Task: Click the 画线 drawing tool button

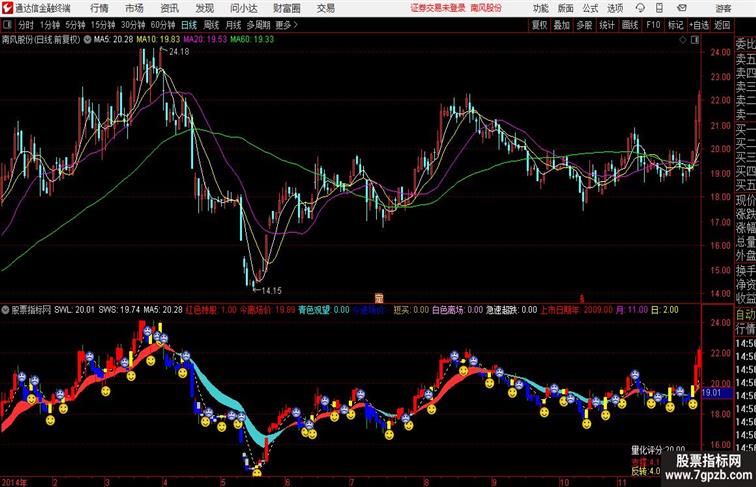Action: tap(630, 25)
